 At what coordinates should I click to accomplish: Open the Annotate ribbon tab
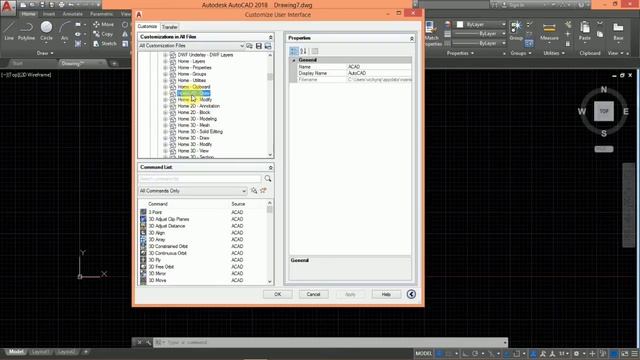tap(72, 14)
